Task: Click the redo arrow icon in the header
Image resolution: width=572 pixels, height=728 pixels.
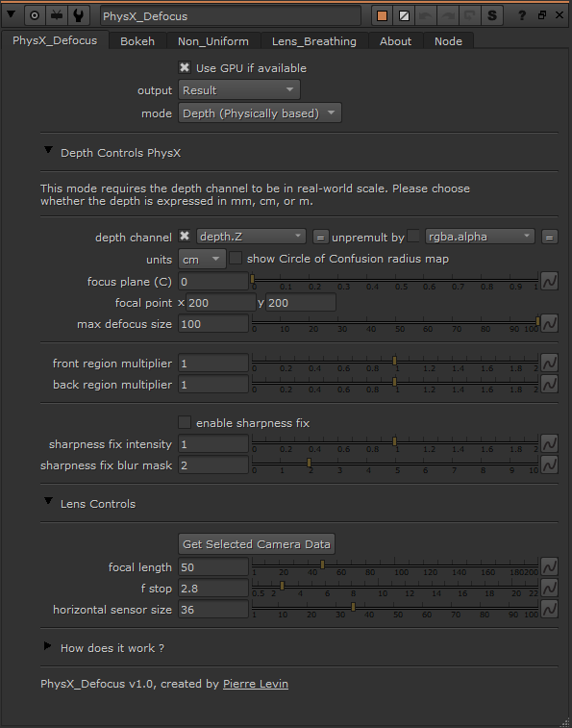Action: pyautogui.click(x=448, y=16)
